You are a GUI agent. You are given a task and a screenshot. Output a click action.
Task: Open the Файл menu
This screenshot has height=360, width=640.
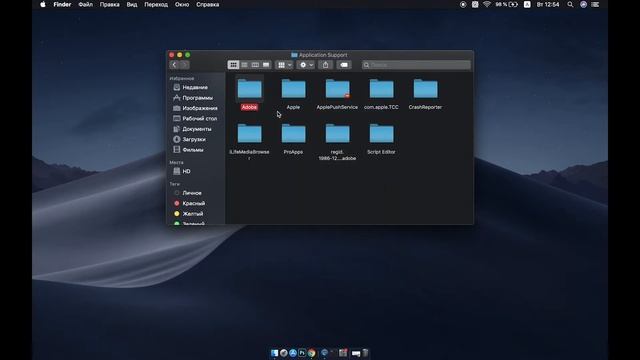pos(86,4)
